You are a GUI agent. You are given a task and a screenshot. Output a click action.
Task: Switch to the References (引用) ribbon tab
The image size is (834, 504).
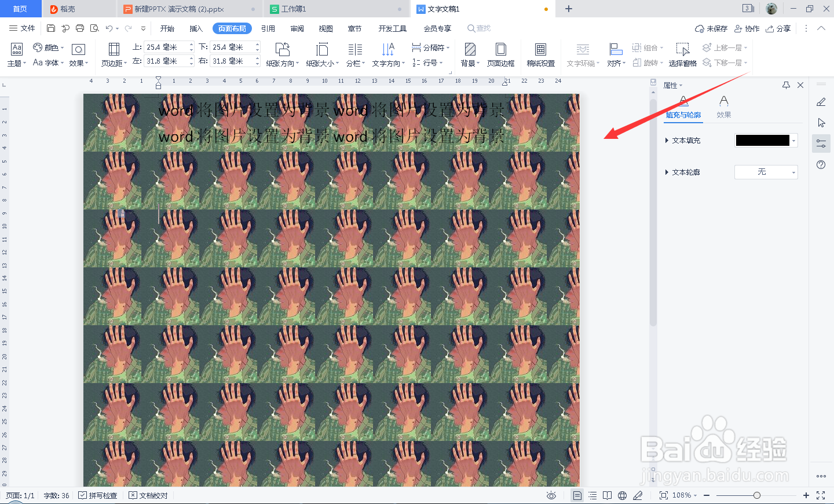click(268, 28)
